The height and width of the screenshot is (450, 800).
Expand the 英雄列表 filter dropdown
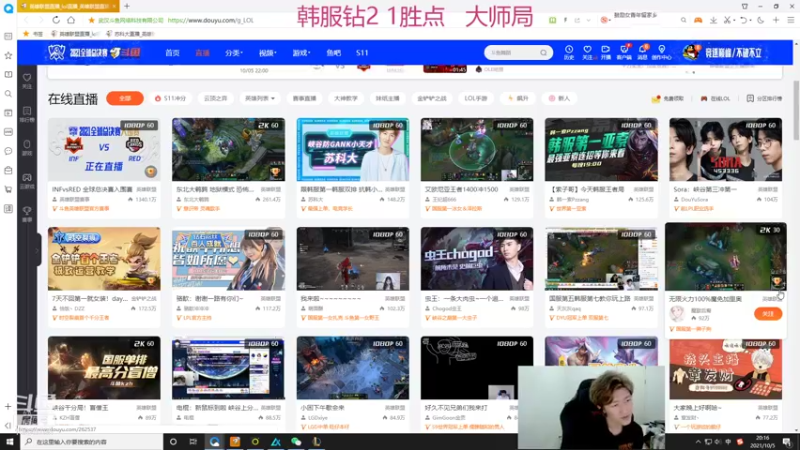pos(260,98)
